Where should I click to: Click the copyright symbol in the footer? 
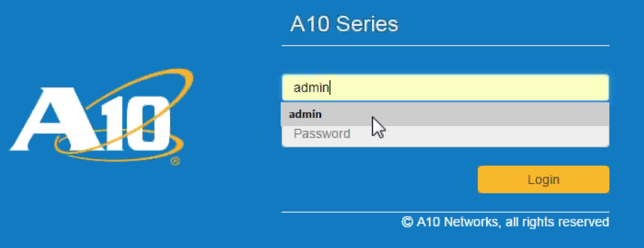[407, 222]
